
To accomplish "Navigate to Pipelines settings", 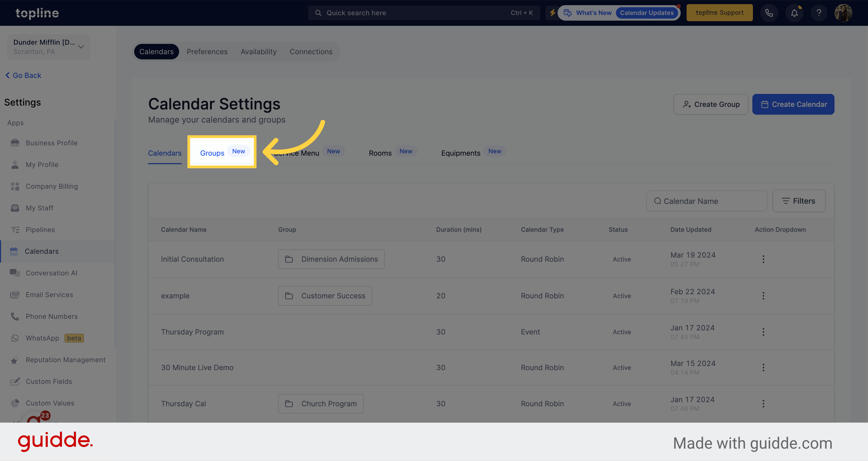I will pyautogui.click(x=40, y=229).
